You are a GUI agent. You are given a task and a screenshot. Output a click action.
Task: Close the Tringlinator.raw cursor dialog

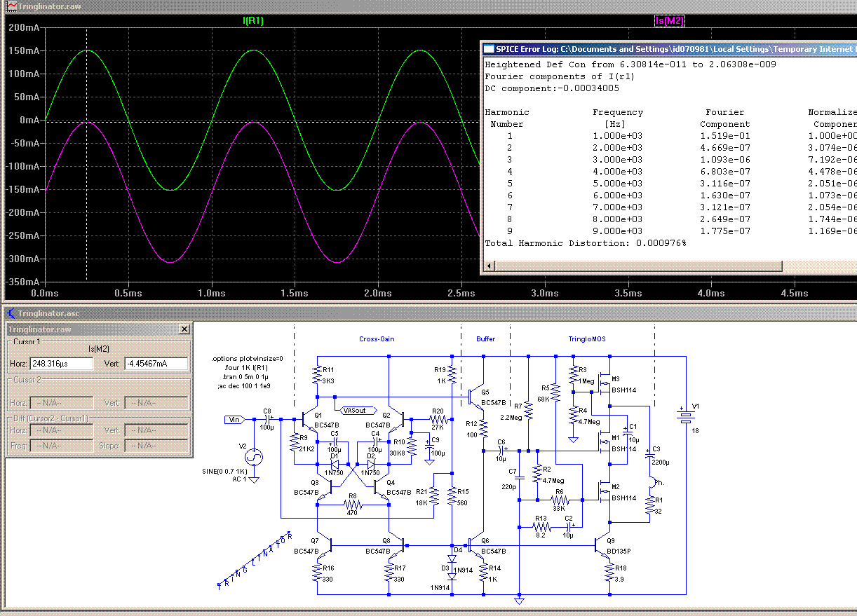point(184,329)
